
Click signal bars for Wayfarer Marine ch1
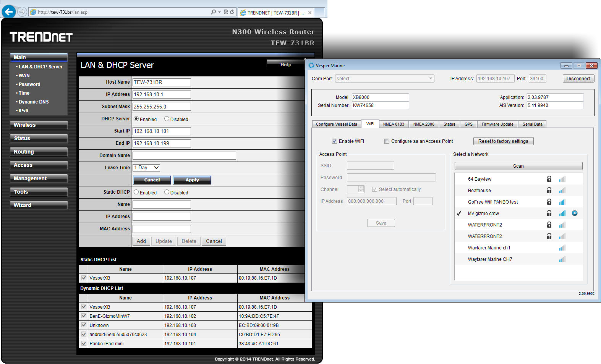pos(562,248)
